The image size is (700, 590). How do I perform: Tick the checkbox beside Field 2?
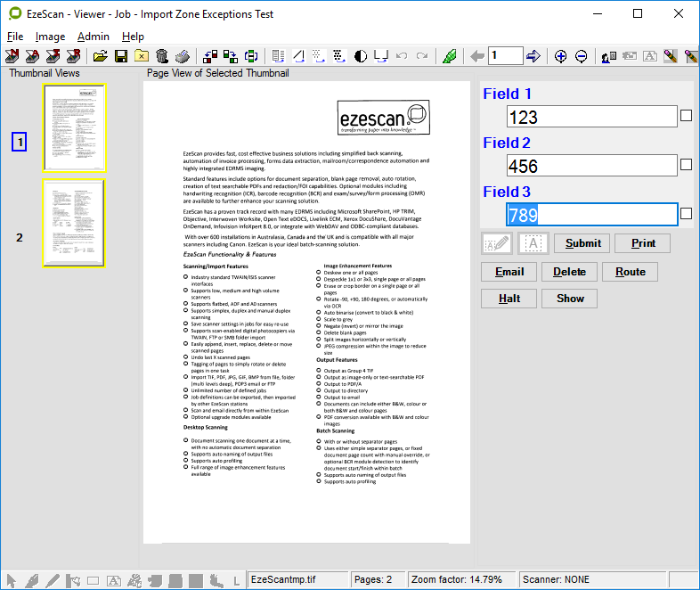686,165
